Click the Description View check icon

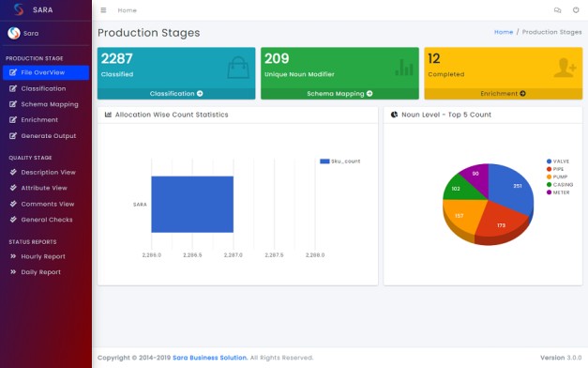point(13,172)
